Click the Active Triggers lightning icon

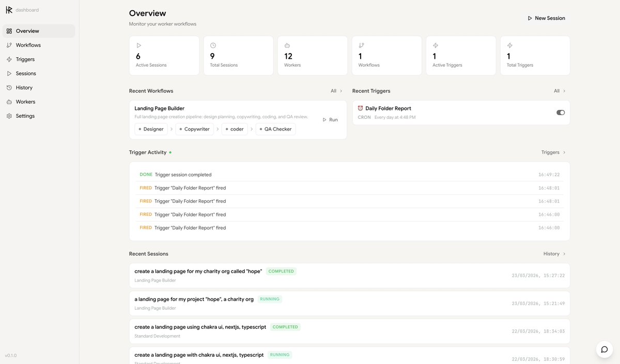coord(436,45)
